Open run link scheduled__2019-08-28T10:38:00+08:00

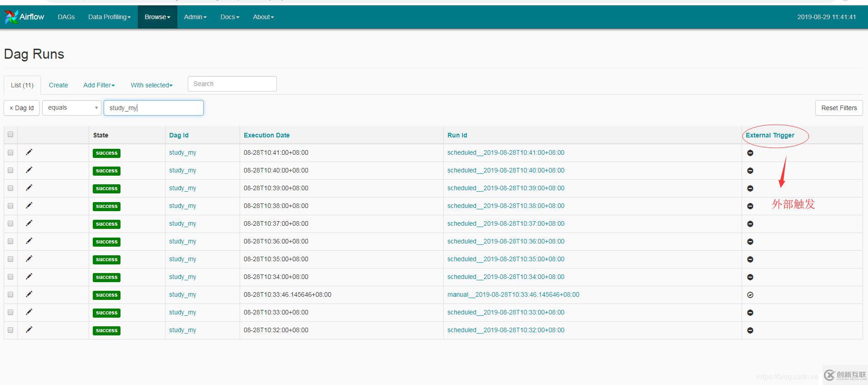pyautogui.click(x=506, y=206)
